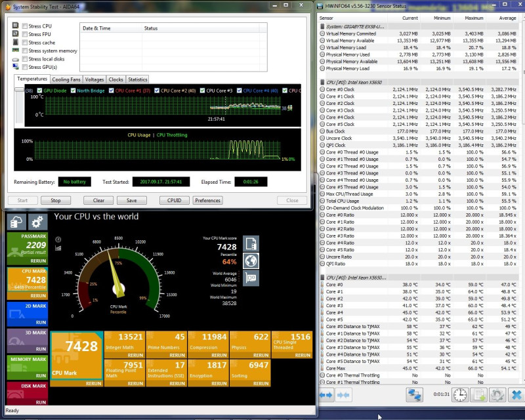This screenshot has height=420, width=525.
Task: Click the Save button in AIDA64
Action: click(x=132, y=200)
